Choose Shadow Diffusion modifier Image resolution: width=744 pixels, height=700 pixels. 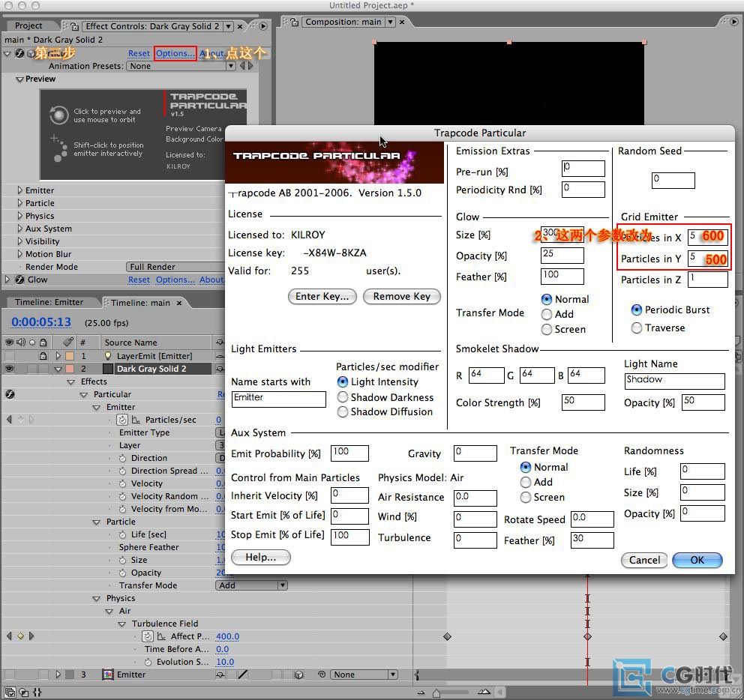coord(343,412)
